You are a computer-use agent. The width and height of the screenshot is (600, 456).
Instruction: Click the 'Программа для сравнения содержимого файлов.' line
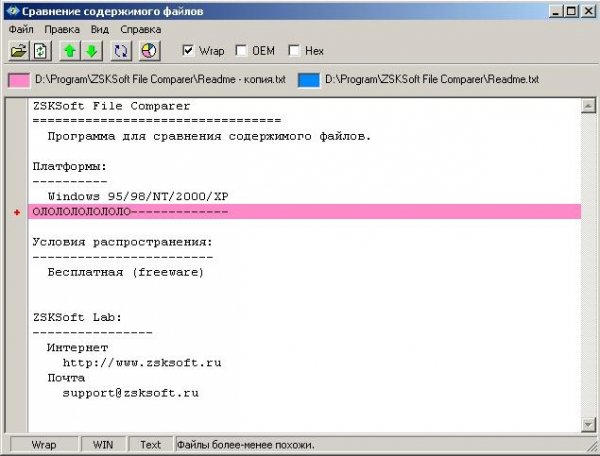pos(209,137)
